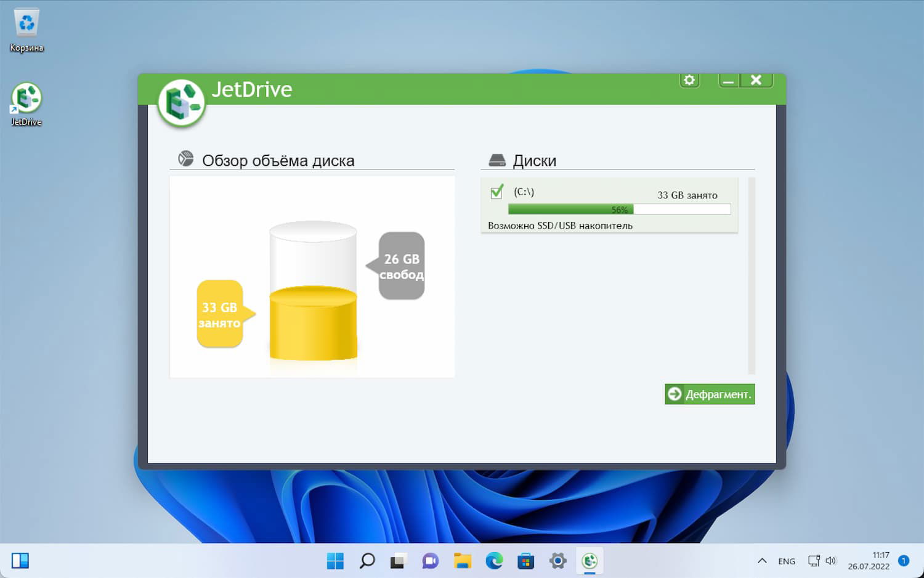The width and height of the screenshot is (924, 578).
Task: Open network status tray icon
Action: [x=814, y=561]
